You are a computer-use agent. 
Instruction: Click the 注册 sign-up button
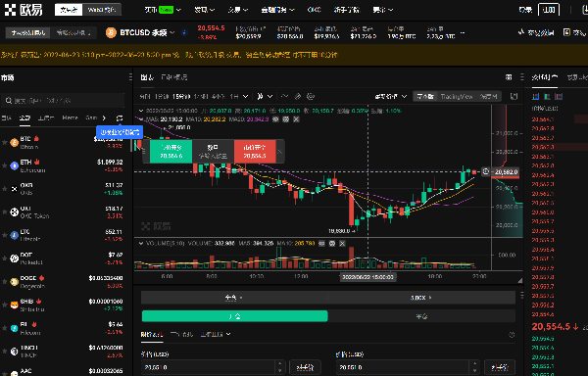click(x=549, y=10)
